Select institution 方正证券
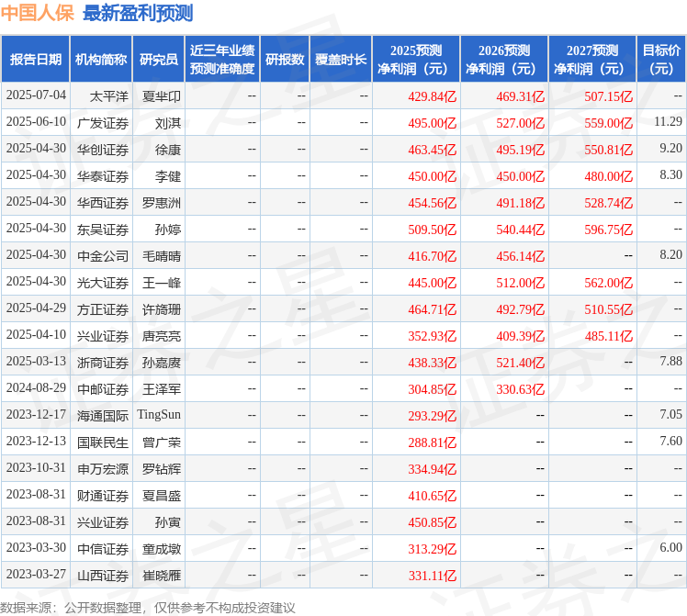This screenshot has height=616, width=687. coord(103,309)
